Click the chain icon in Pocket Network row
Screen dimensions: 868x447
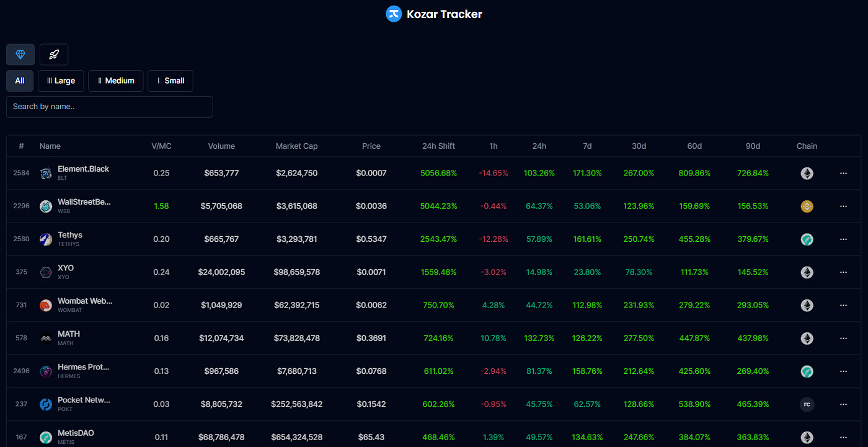pos(807,404)
